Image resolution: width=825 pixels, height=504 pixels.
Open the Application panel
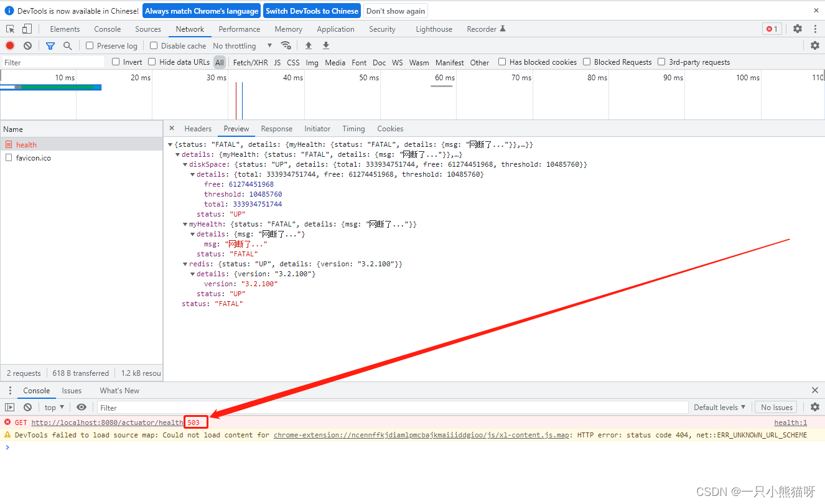pos(335,29)
